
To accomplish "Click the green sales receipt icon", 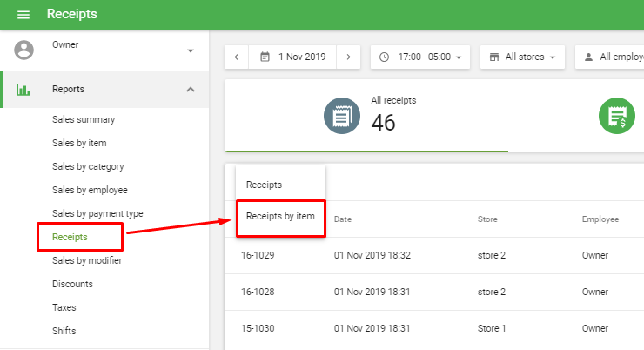I will coord(616,116).
